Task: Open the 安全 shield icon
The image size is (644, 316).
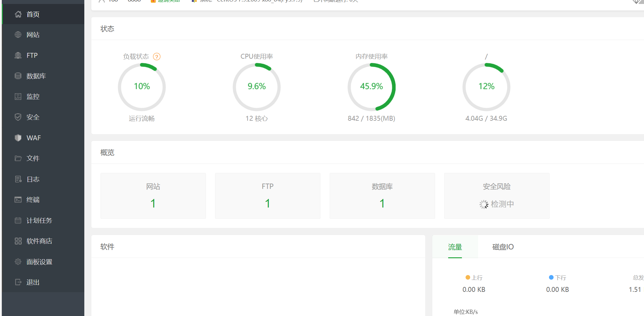Action: coord(18,117)
